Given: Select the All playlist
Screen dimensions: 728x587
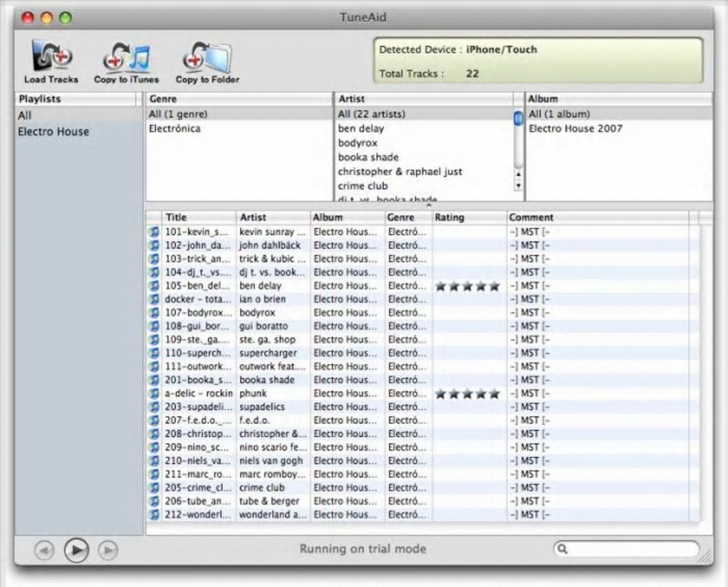Looking at the screenshot, I should [x=78, y=115].
